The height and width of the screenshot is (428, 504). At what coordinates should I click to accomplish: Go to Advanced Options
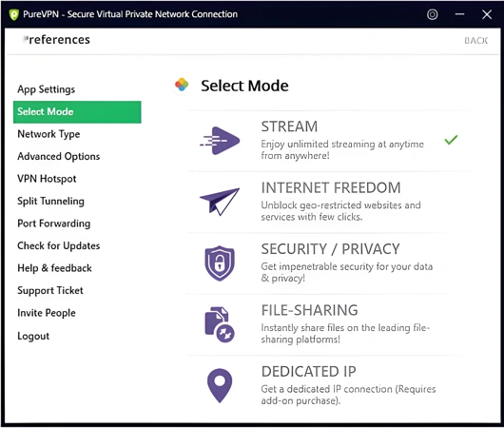[x=59, y=156]
